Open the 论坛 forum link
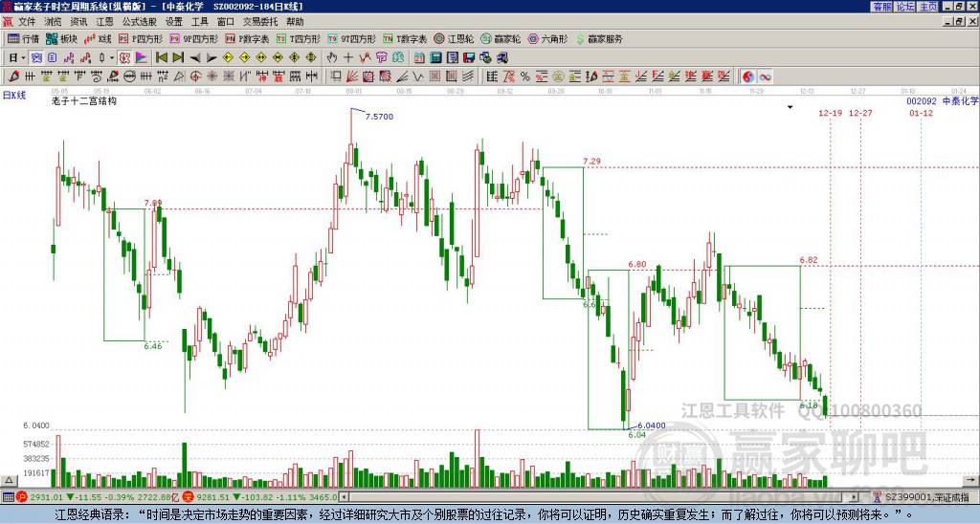The height and width of the screenshot is (524, 980). (904, 7)
